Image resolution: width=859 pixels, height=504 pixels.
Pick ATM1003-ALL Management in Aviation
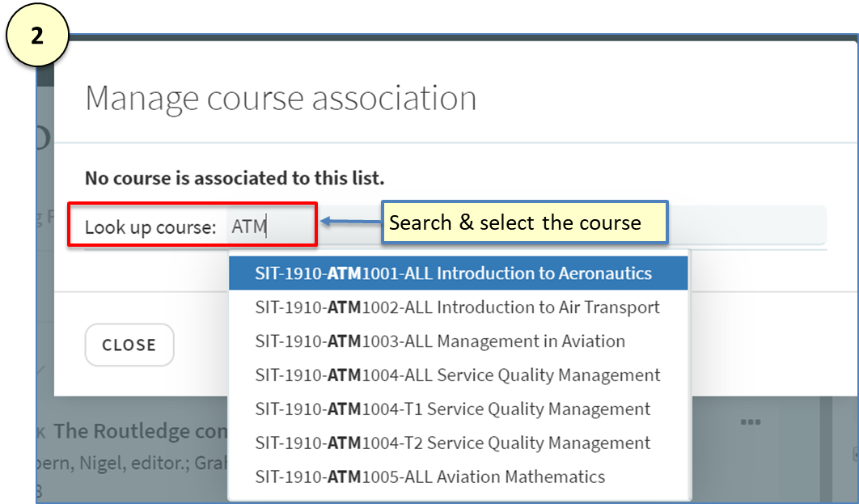click(440, 341)
